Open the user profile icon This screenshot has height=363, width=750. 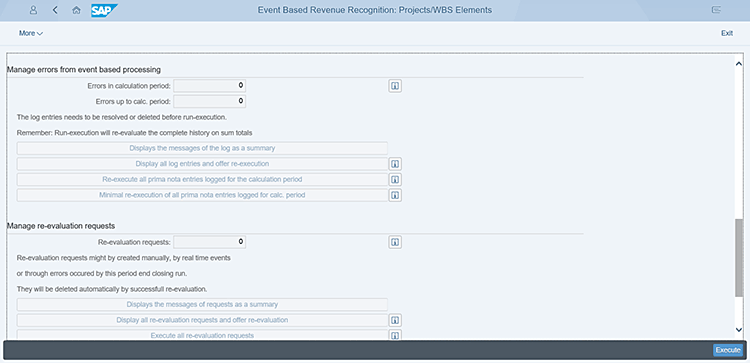coord(33,10)
